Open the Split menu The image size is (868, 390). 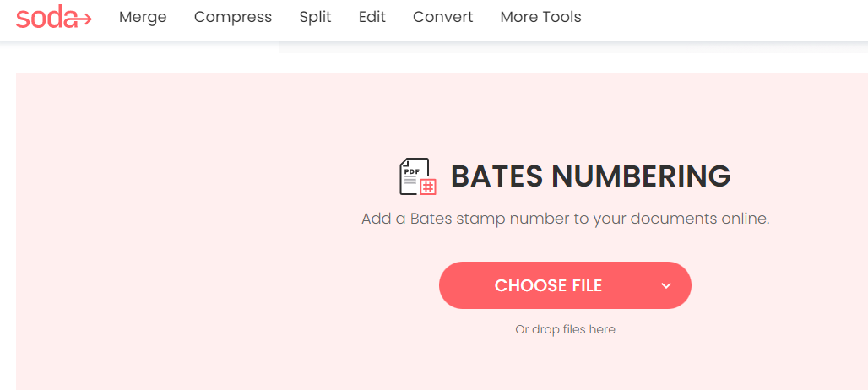coord(316,17)
